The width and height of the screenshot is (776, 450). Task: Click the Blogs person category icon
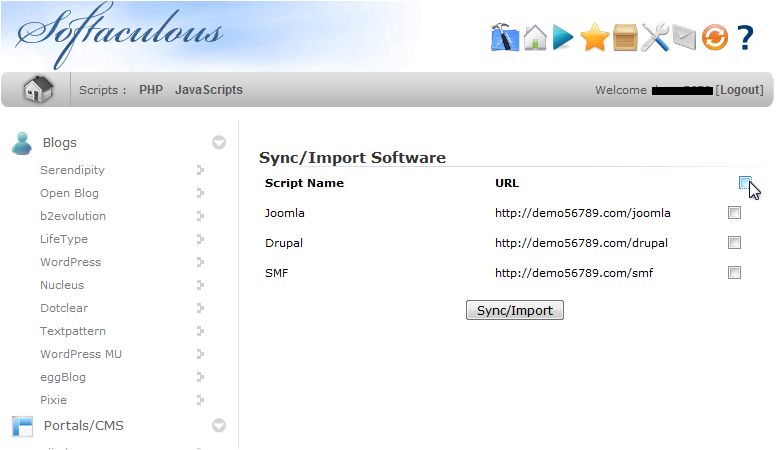[22, 143]
